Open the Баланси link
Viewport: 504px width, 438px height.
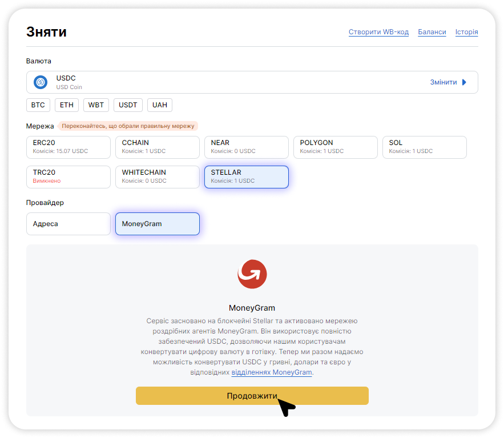click(x=432, y=32)
